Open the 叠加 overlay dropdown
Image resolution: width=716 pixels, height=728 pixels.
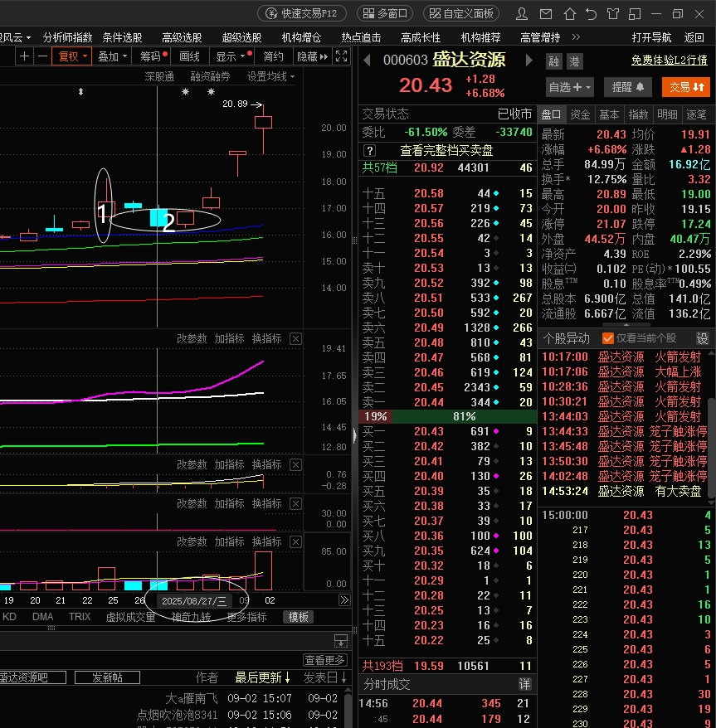pyautogui.click(x=112, y=56)
